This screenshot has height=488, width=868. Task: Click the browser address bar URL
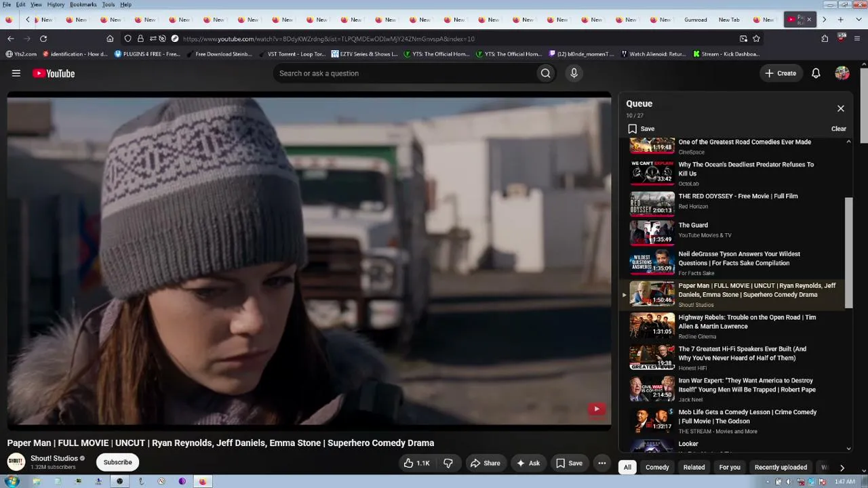329,39
